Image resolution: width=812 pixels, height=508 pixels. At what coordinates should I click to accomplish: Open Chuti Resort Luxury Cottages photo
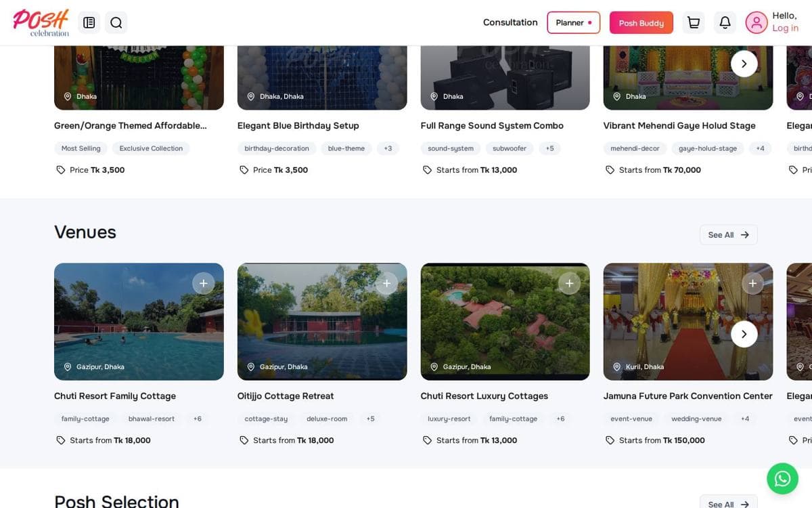pyautogui.click(x=505, y=322)
